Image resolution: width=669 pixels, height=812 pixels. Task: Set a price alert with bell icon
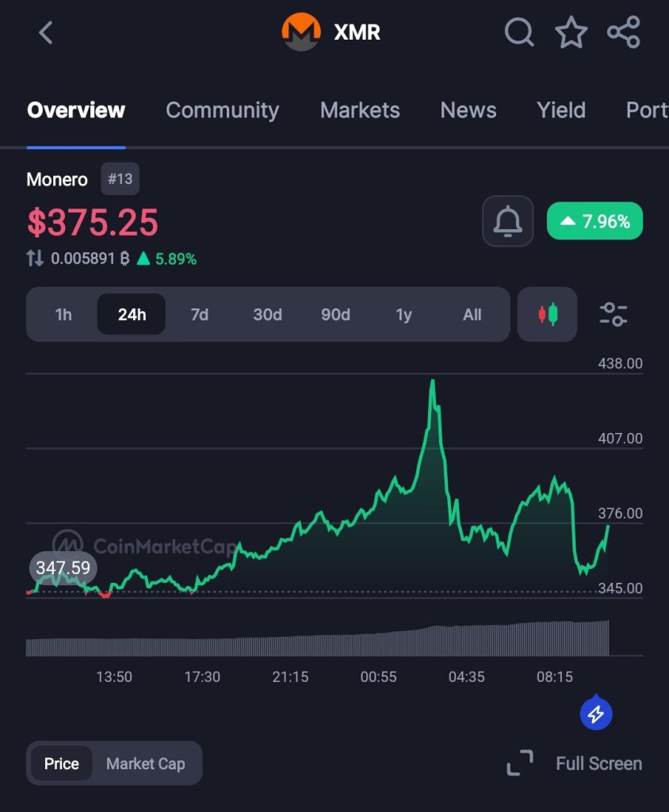point(507,221)
